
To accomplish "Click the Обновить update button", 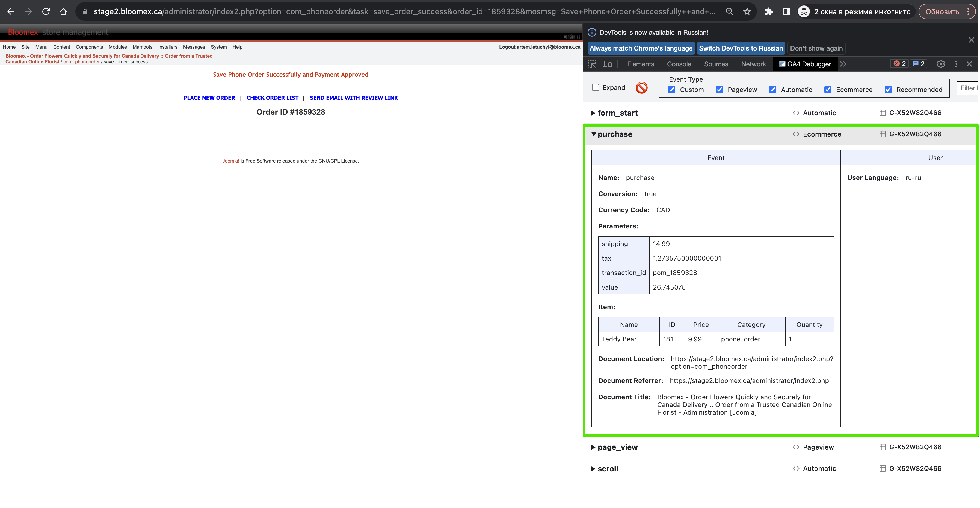I will [x=942, y=11].
